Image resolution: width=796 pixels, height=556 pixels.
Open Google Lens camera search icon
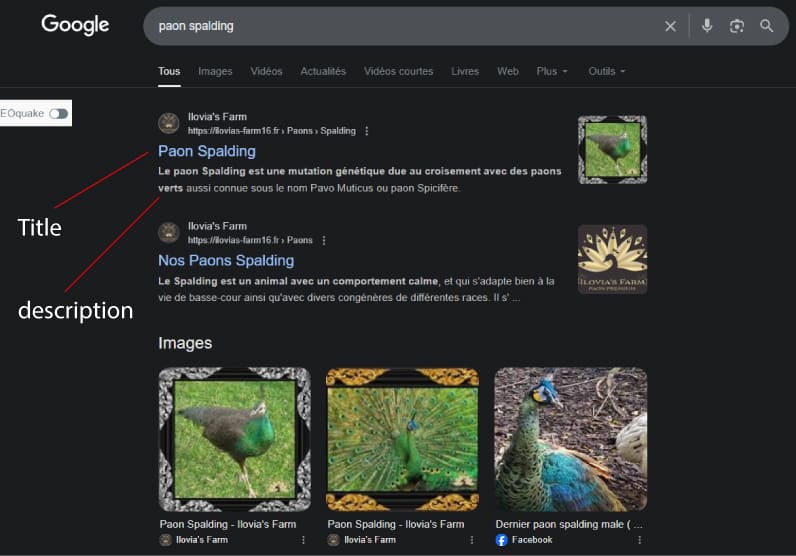coord(737,26)
